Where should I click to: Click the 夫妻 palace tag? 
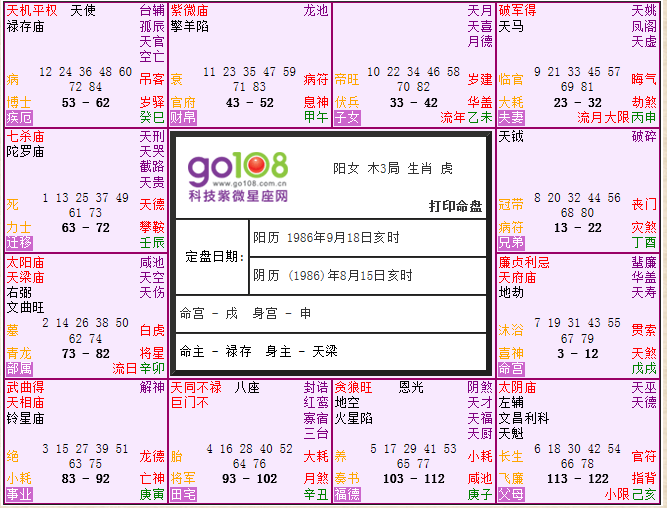click(x=511, y=117)
